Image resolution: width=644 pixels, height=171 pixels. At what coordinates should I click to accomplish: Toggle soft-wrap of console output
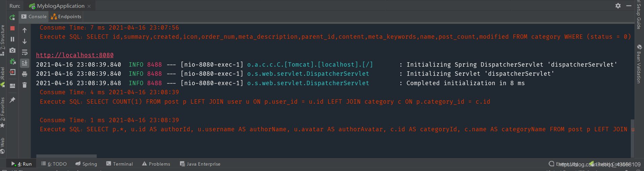[25, 52]
